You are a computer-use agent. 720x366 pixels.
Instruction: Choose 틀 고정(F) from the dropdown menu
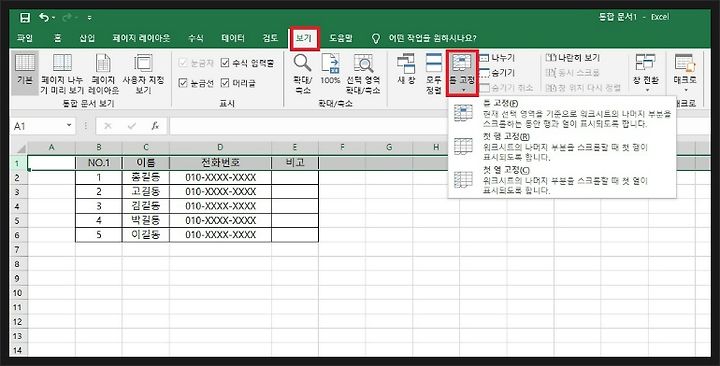562,114
